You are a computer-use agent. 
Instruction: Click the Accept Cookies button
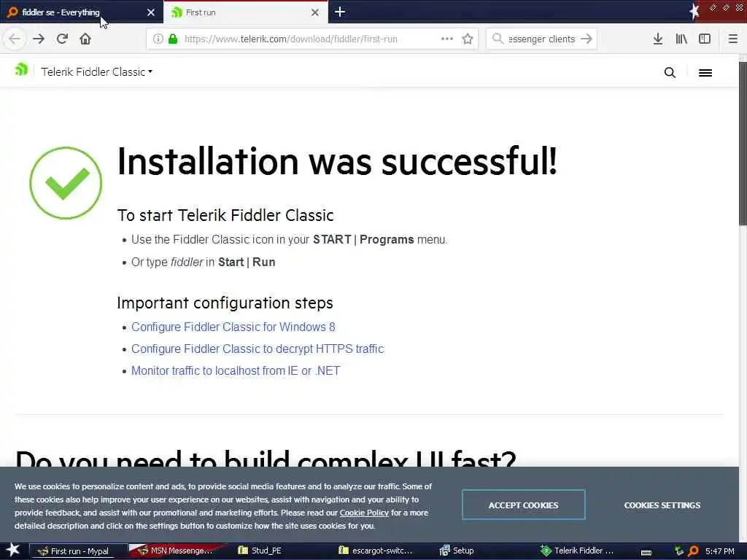click(x=523, y=505)
